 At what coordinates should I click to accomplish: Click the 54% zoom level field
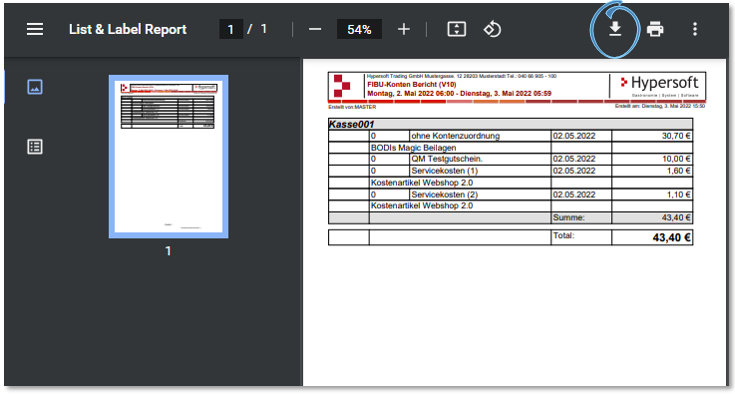(359, 29)
